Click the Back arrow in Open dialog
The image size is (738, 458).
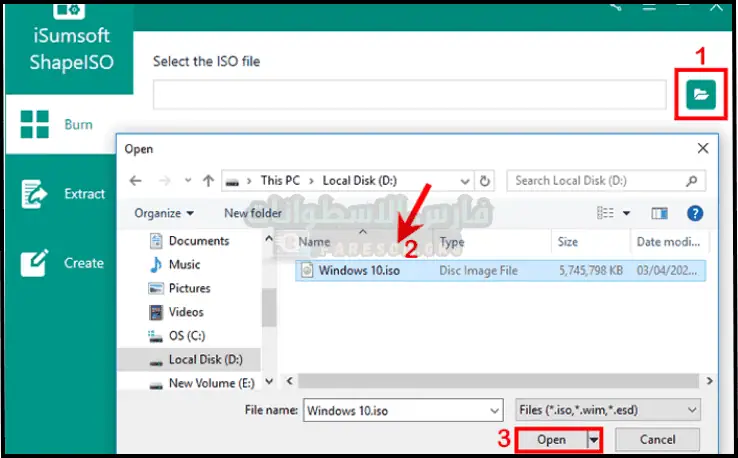(136, 181)
